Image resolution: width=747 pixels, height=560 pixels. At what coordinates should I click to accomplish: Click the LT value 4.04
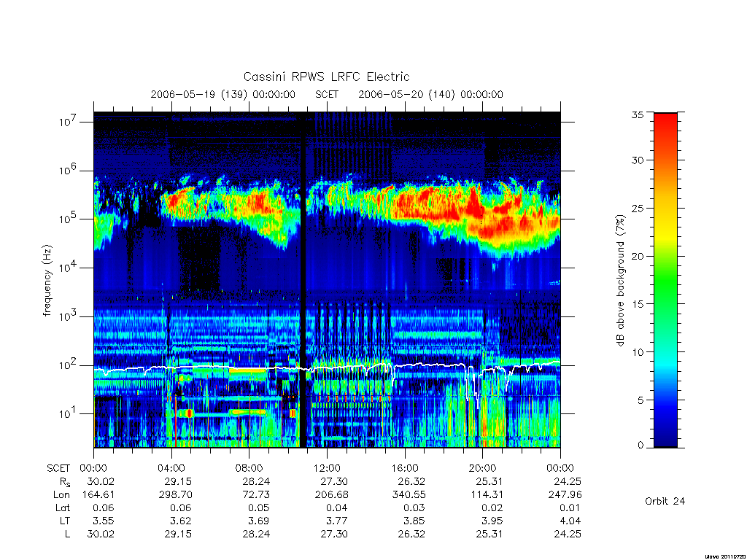570,521
